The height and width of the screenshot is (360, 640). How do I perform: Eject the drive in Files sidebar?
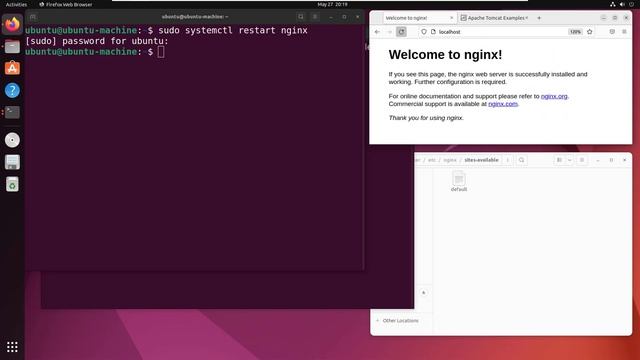pos(424,293)
